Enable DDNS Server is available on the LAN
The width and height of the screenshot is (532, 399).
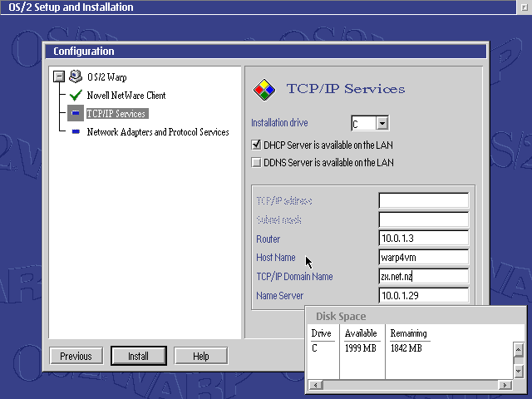coord(256,162)
